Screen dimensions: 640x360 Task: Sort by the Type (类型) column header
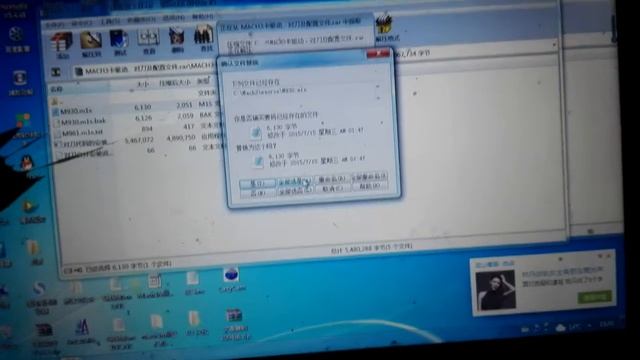[x=203, y=82]
